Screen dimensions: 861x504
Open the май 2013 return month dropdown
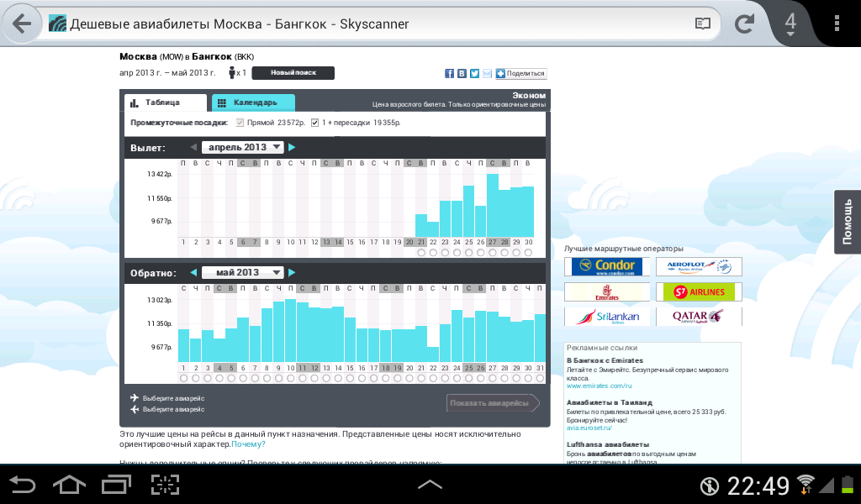pos(243,272)
